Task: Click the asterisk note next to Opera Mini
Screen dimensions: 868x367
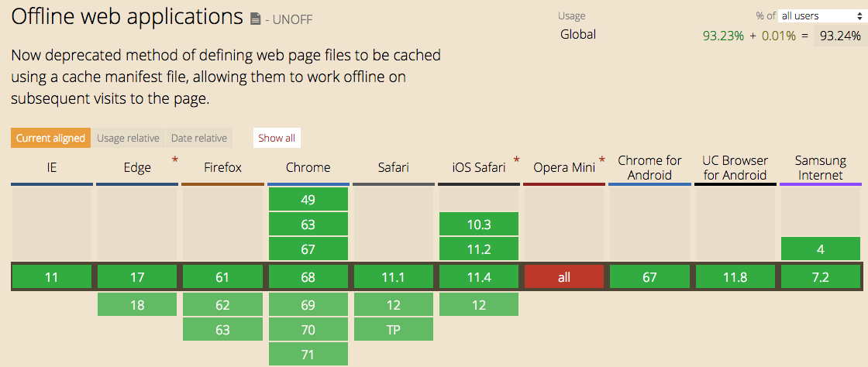Action: (601, 160)
